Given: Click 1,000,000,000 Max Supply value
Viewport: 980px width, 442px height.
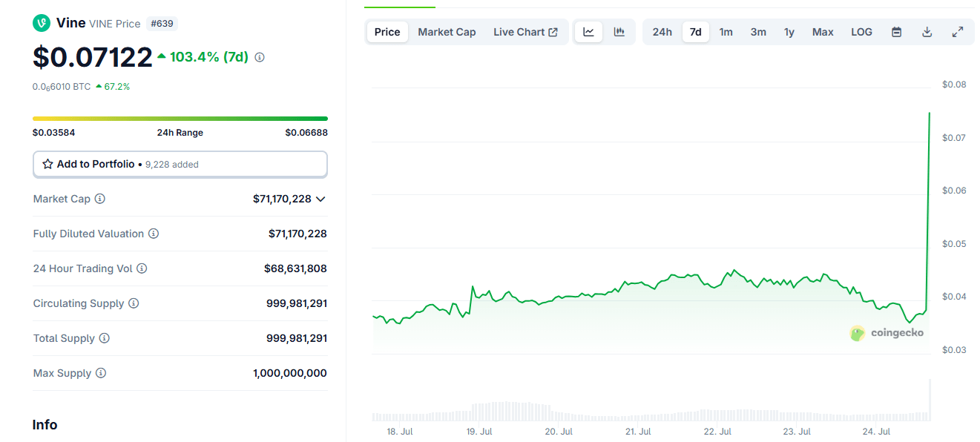Looking at the screenshot, I should (x=290, y=373).
